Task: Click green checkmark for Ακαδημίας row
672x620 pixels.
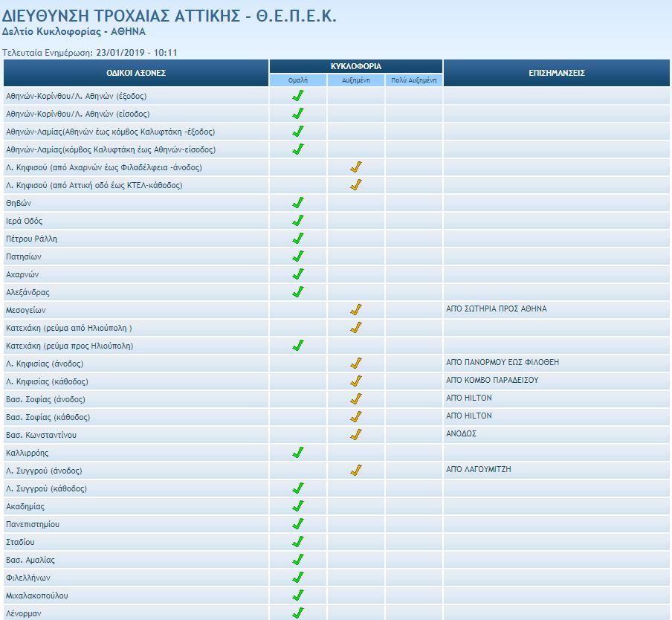Action: 298,506
